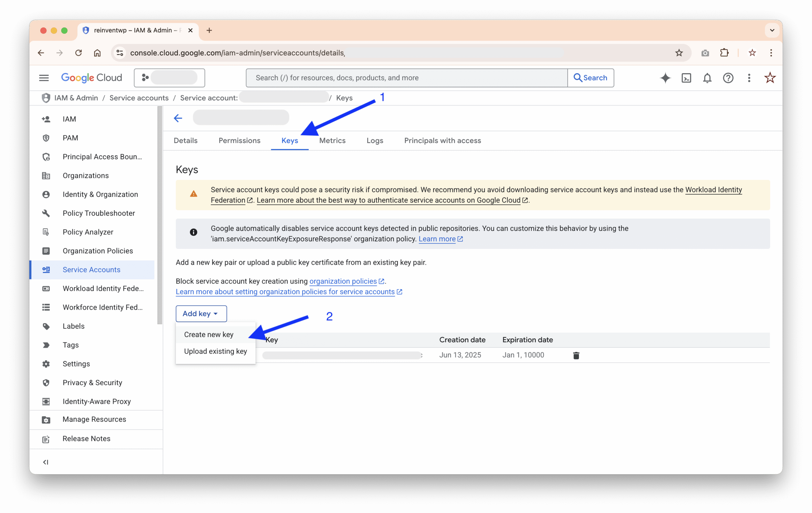The image size is (812, 513).
Task: Select Create new key menu option
Action: tap(209, 334)
